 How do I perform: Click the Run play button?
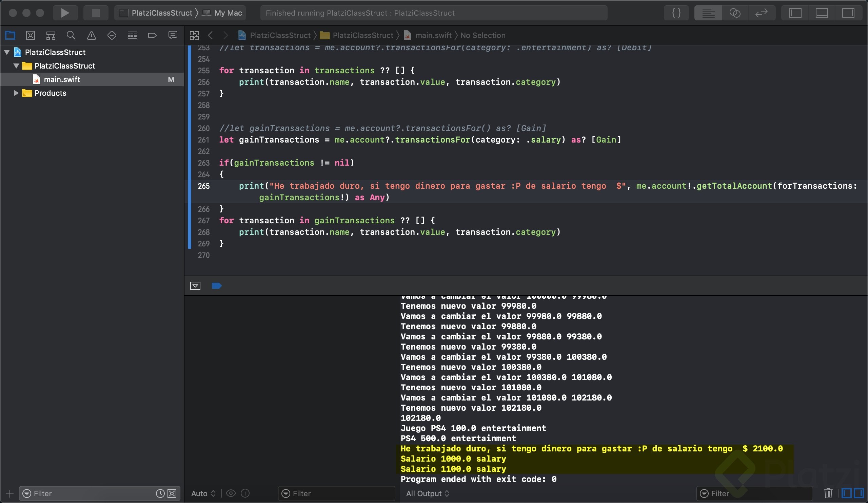65,13
